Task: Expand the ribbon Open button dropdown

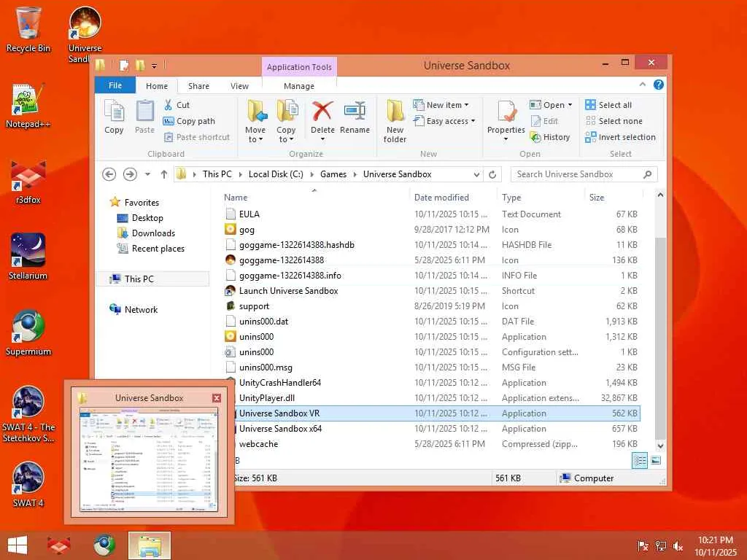Action: (570, 105)
